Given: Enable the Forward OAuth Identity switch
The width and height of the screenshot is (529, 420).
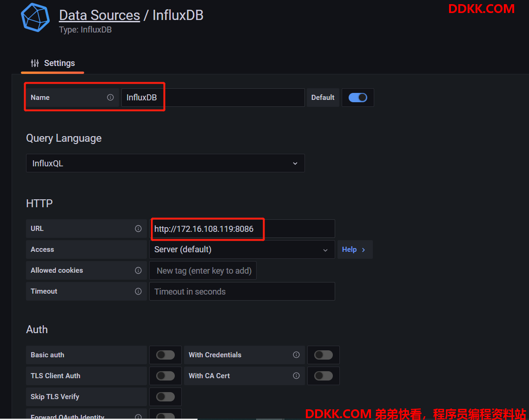Looking at the screenshot, I should click(x=165, y=416).
